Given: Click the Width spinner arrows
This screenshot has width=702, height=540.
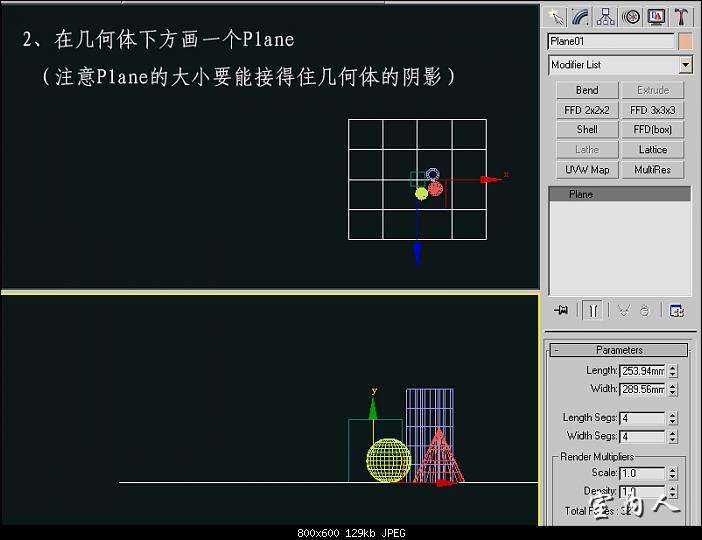Looking at the screenshot, I should pyautogui.click(x=672, y=389).
